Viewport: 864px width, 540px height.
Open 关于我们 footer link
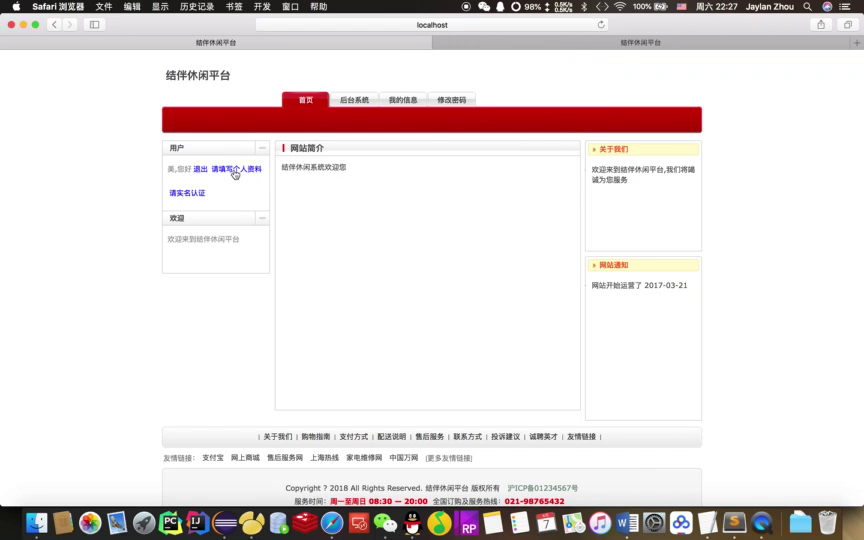278,436
